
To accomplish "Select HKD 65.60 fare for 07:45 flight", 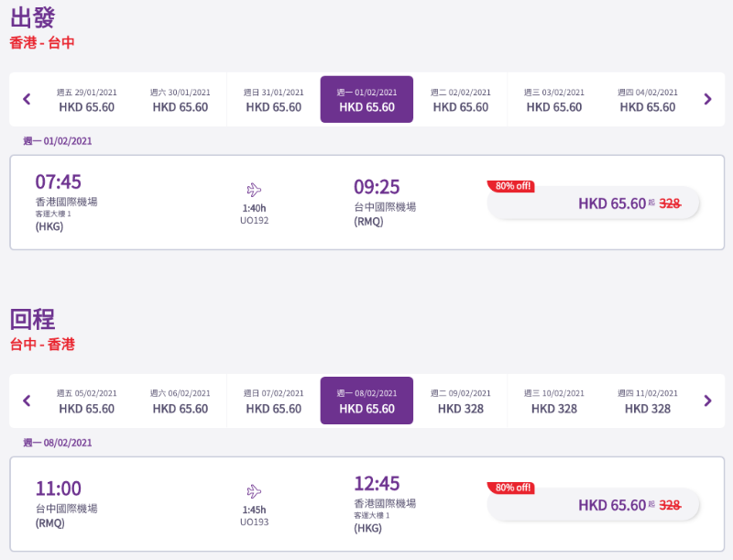I will [593, 203].
